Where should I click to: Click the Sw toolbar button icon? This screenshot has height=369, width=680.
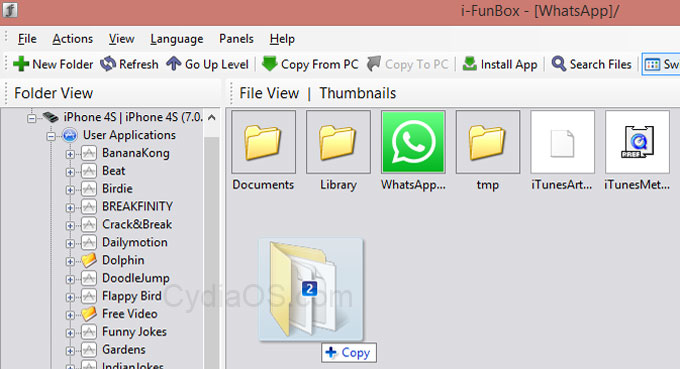click(652, 65)
